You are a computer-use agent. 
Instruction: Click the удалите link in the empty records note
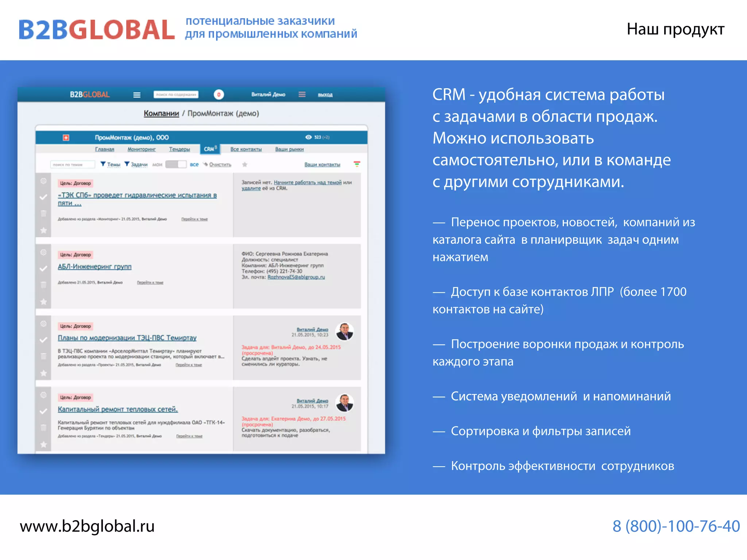251,188
